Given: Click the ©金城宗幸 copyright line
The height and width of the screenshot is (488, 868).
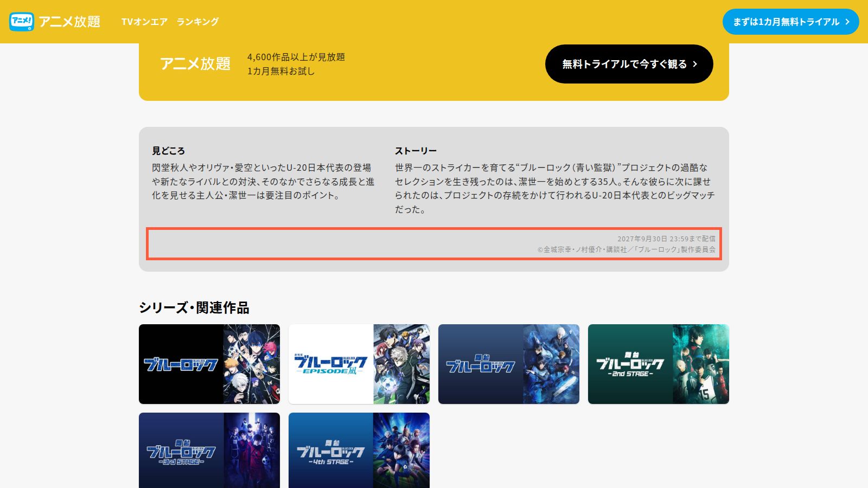Looking at the screenshot, I should pyautogui.click(x=627, y=249).
